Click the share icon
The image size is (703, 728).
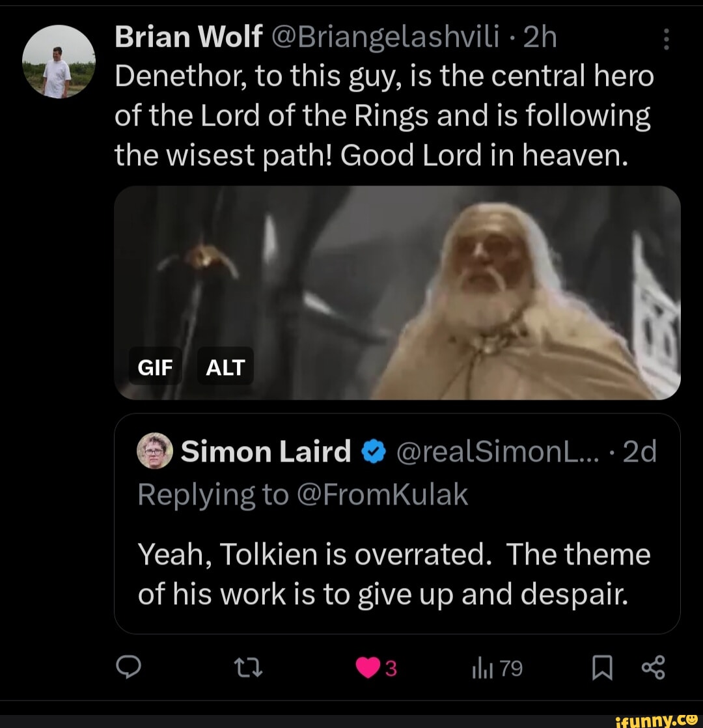[652, 668]
